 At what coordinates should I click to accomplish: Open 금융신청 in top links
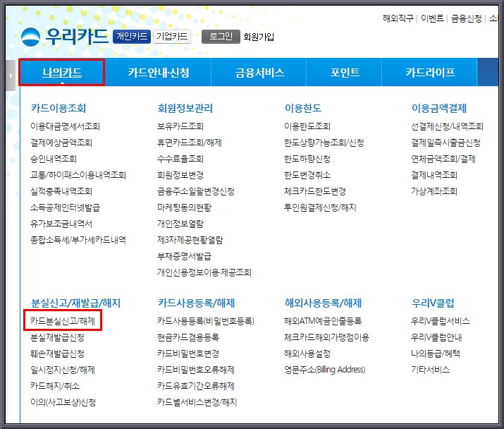467,18
